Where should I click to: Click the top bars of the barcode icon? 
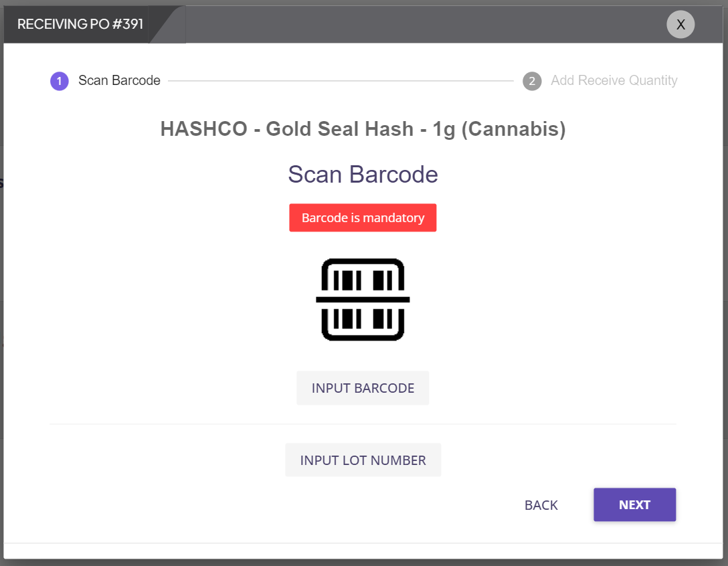pos(363,280)
